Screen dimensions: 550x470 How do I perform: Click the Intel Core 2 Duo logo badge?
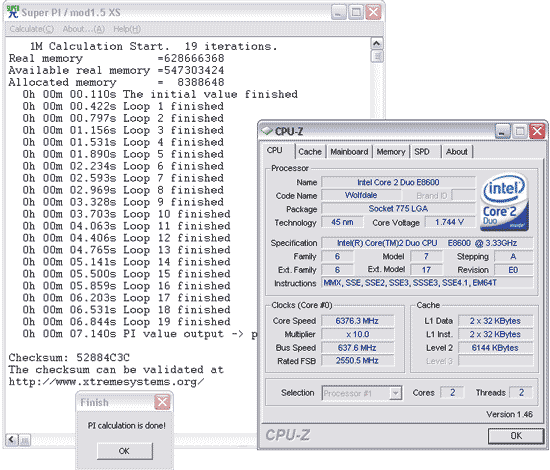coord(505,202)
